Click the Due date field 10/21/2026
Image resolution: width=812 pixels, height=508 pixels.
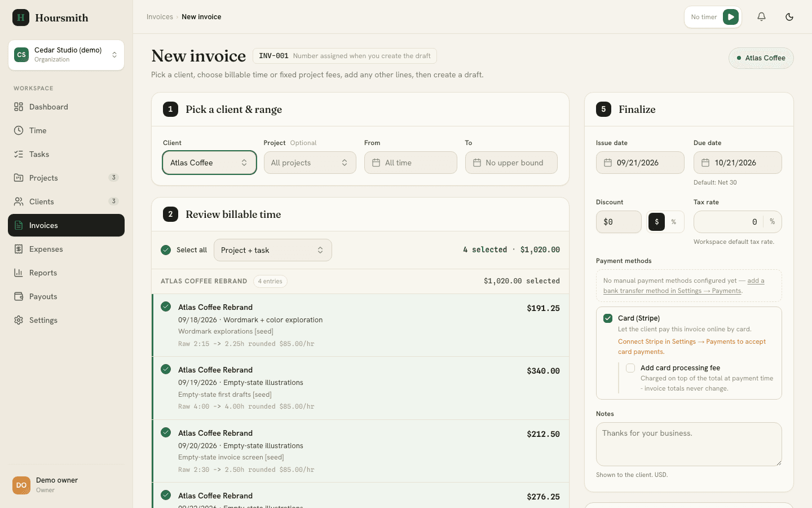point(738,163)
